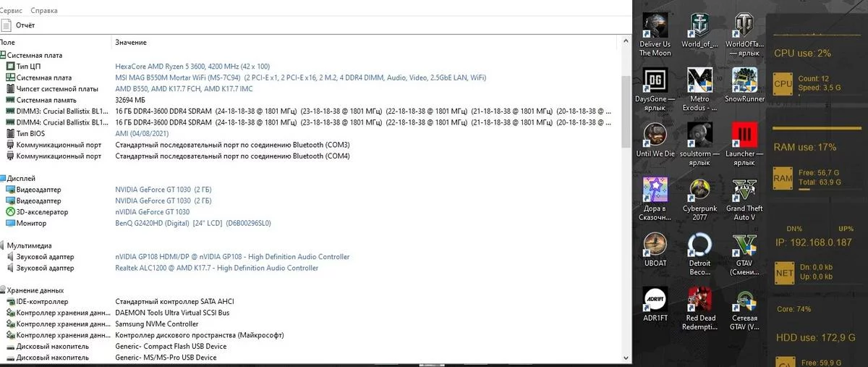The height and width of the screenshot is (367, 868).
Task: Open Сетевая GTAV desktop shortcut
Action: tap(744, 309)
